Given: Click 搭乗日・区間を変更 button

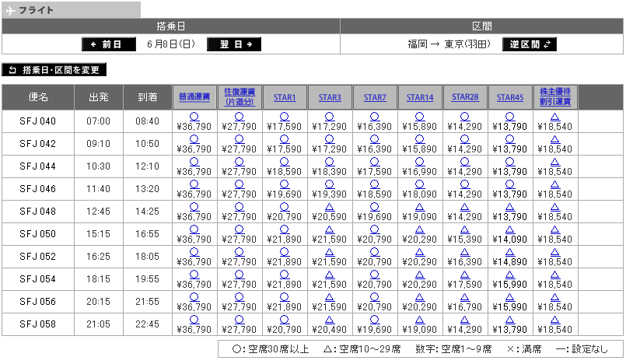Looking at the screenshot, I should [x=54, y=70].
